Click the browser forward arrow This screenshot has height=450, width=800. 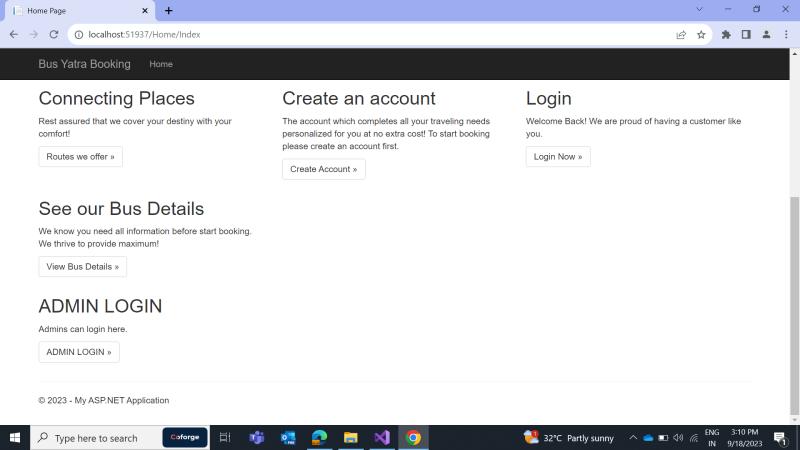34,35
